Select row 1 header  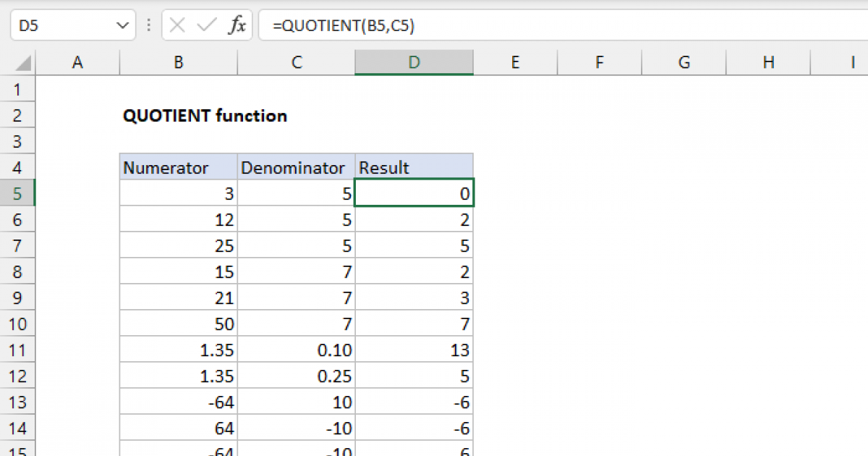pyautogui.click(x=18, y=90)
